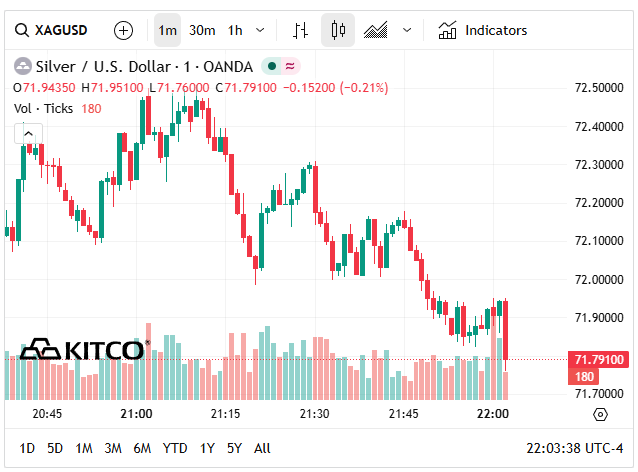Click the compare or add symbol plus icon
Image resolution: width=638 pixels, height=472 pixels.
123,30
